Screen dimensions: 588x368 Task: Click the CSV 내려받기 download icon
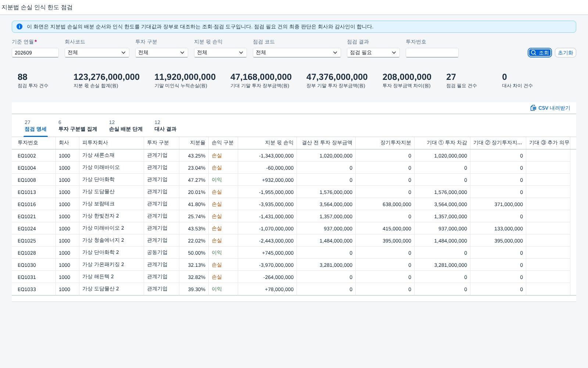click(533, 108)
